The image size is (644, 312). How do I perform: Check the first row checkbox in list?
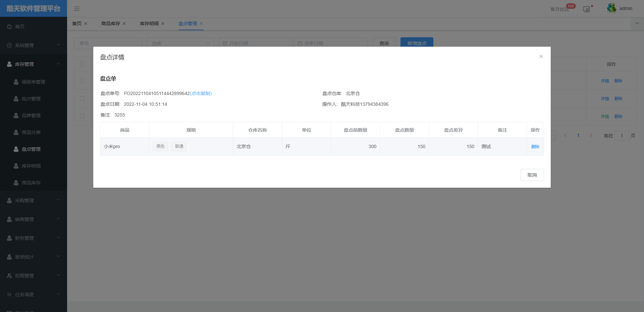82,81
